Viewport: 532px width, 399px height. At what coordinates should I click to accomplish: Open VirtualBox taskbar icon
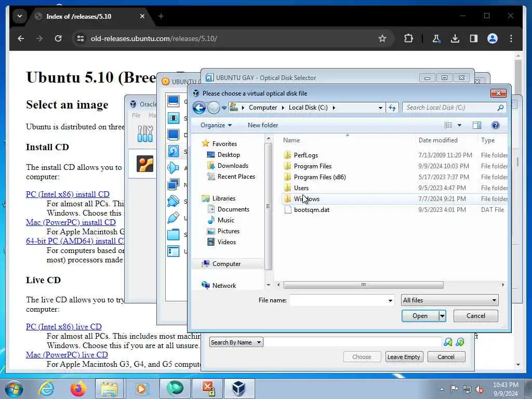coord(239,389)
